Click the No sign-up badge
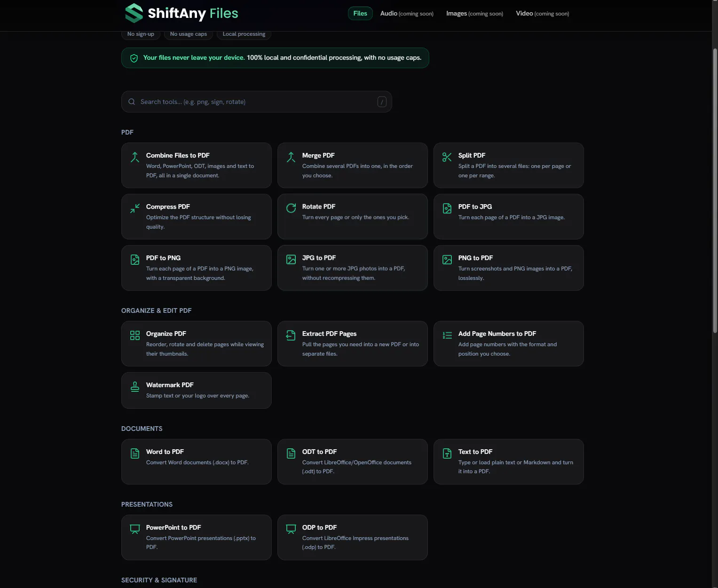Viewport: 718px width, 588px height. (141, 34)
